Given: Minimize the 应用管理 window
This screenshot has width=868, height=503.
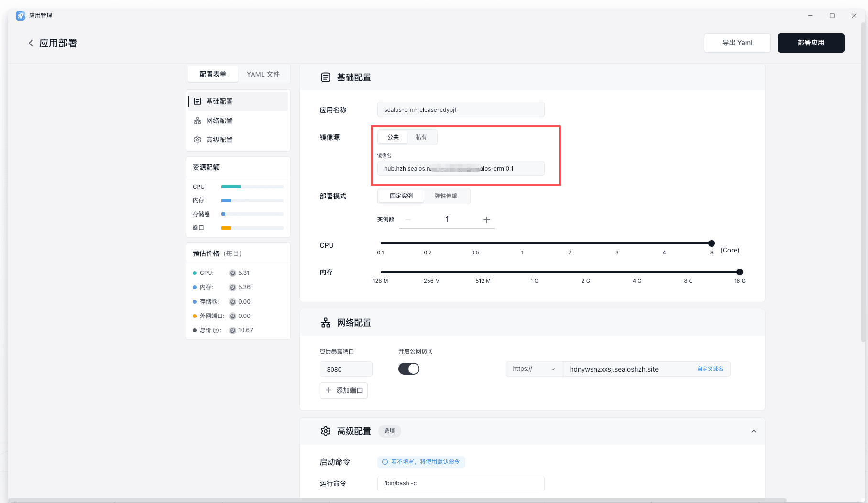Looking at the screenshot, I should click(x=810, y=16).
